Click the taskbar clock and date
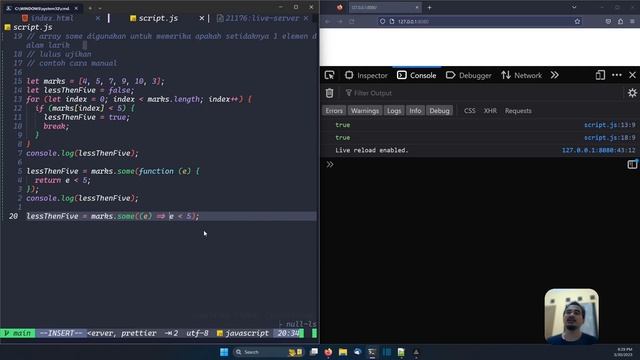This screenshot has width=640, height=360. 624,352
